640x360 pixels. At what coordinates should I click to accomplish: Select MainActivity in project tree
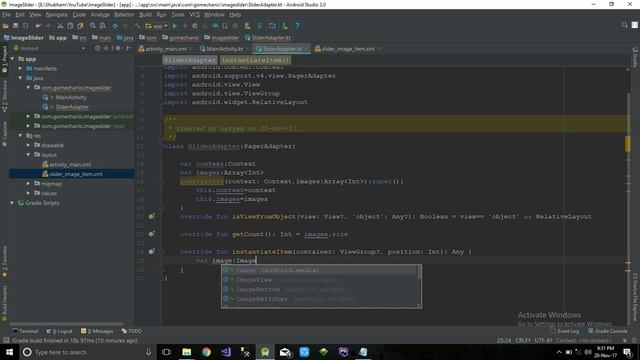[x=71, y=97]
